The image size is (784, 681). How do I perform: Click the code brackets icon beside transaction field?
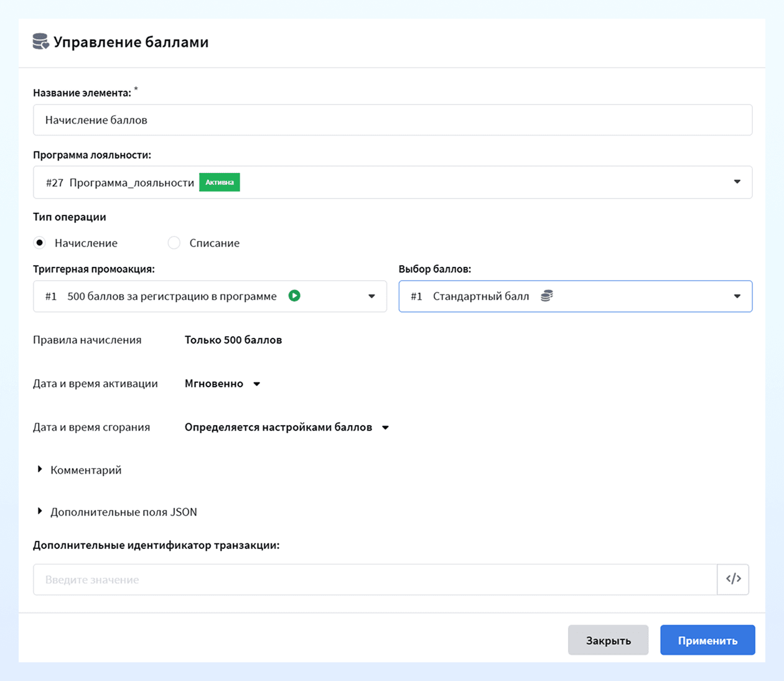pyautogui.click(x=733, y=579)
